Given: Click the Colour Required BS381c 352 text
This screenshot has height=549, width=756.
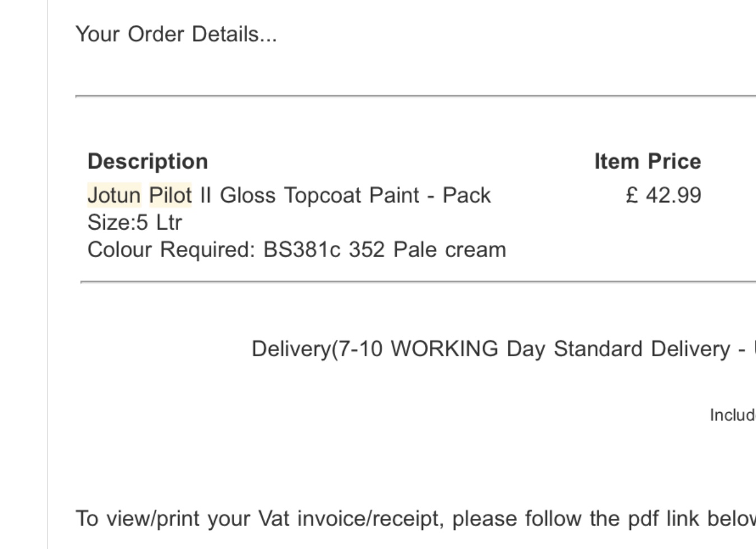Looking at the screenshot, I should (236, 249).
